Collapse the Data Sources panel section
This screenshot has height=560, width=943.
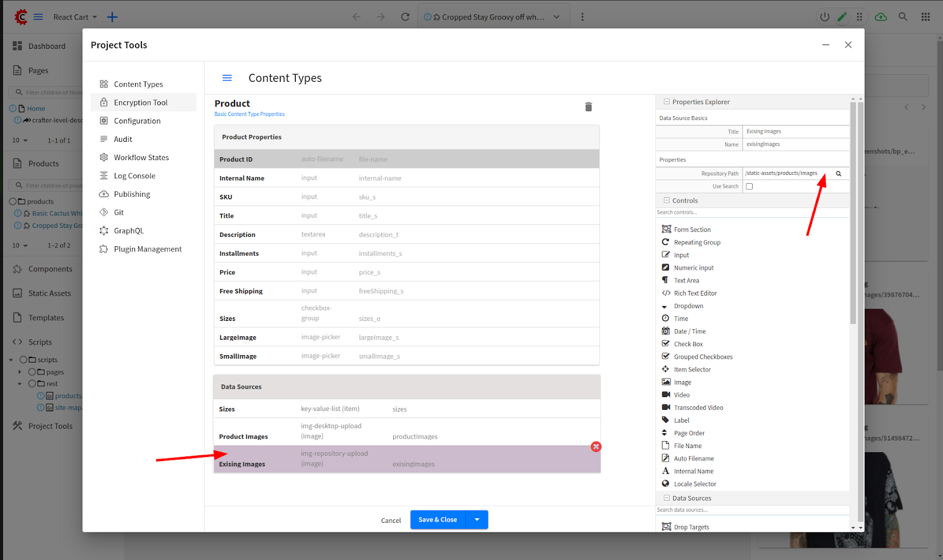click(x=667, y=498)
